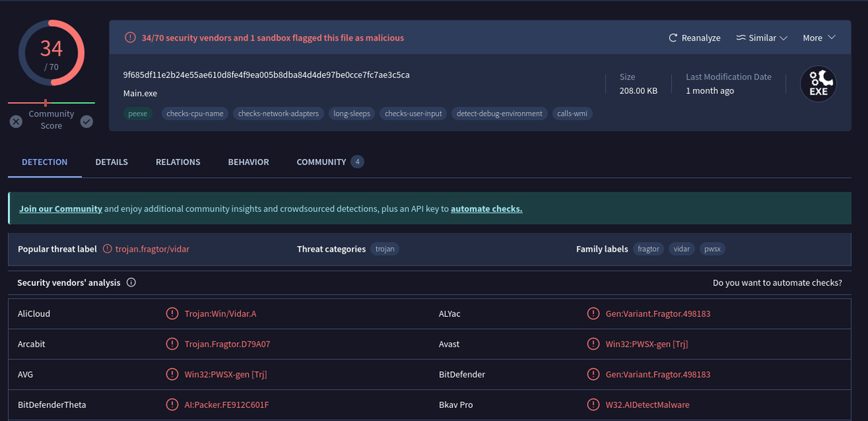Click the community score slider marker
868x421 pixels.
(46, 103)
